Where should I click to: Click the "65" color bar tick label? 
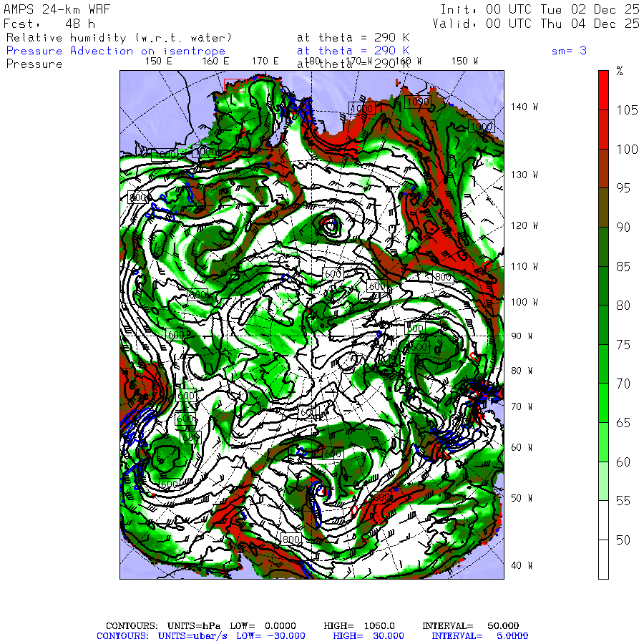(x=623, y=423)
